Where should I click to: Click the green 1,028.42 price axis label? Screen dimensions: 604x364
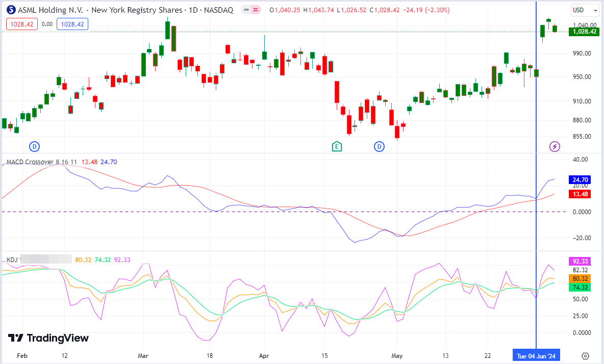[x=584, y=32]
